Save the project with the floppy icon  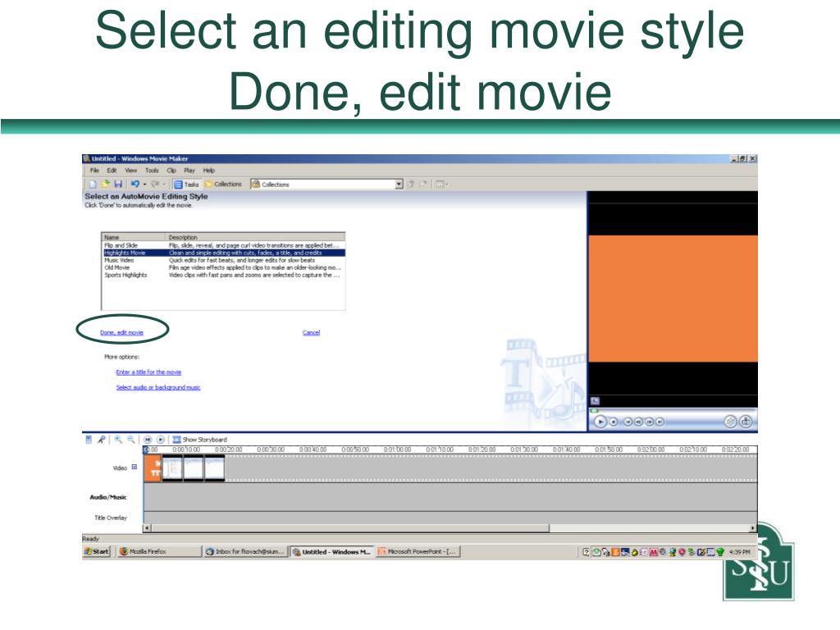pos(118,185)
